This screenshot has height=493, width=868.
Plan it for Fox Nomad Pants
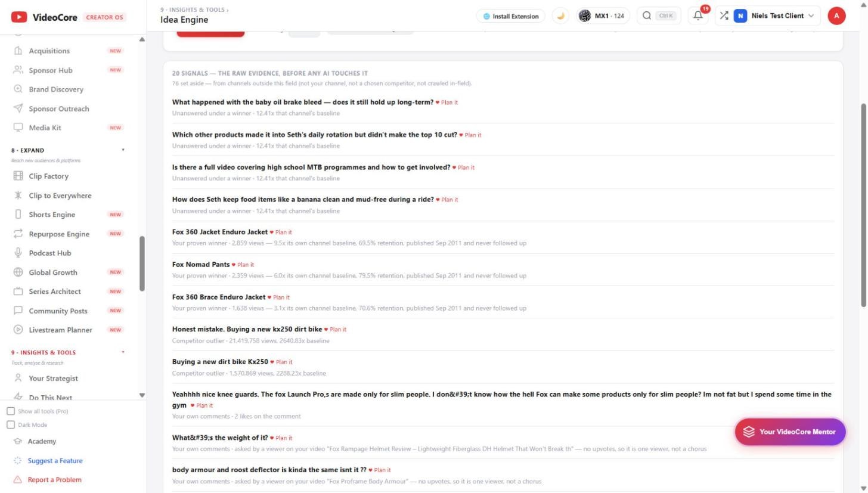point(243,265)
